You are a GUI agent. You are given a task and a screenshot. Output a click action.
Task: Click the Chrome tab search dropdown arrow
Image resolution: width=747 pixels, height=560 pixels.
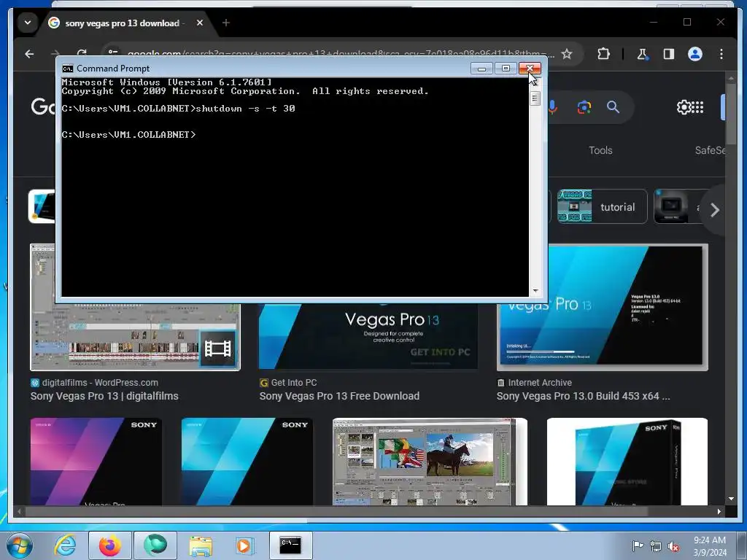click(28, 23)
